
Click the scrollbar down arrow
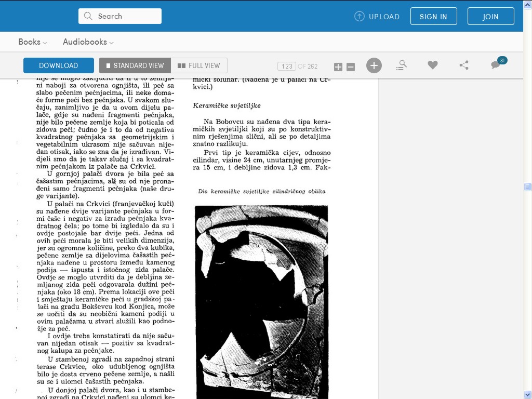[528, 395]
